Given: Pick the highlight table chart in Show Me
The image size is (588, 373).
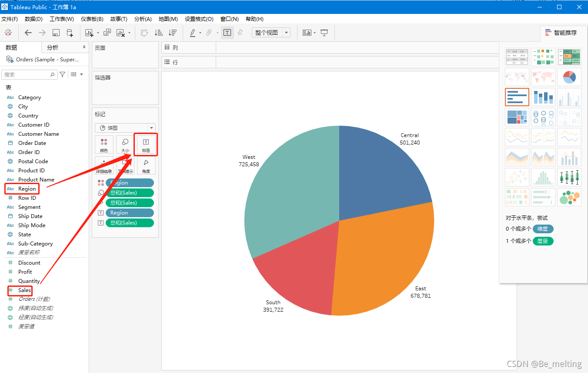Looking at the screenshot, I should click(x=569, y=57).
